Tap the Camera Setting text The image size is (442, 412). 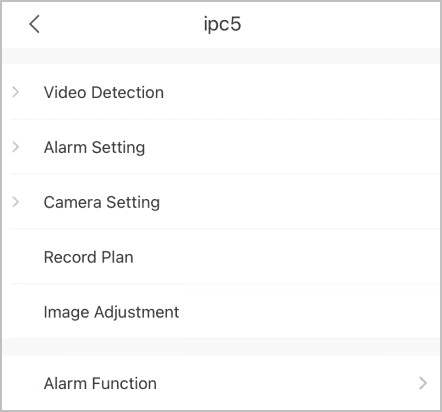click(x=102, y=203)
